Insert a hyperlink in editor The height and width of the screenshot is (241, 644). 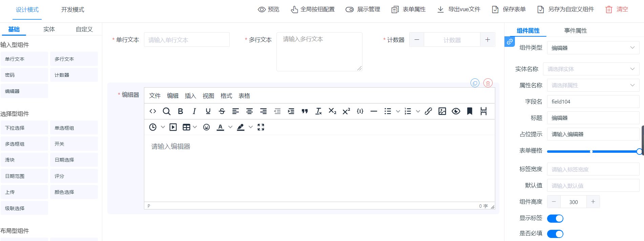pyautogui.click(x=428, y=111)
